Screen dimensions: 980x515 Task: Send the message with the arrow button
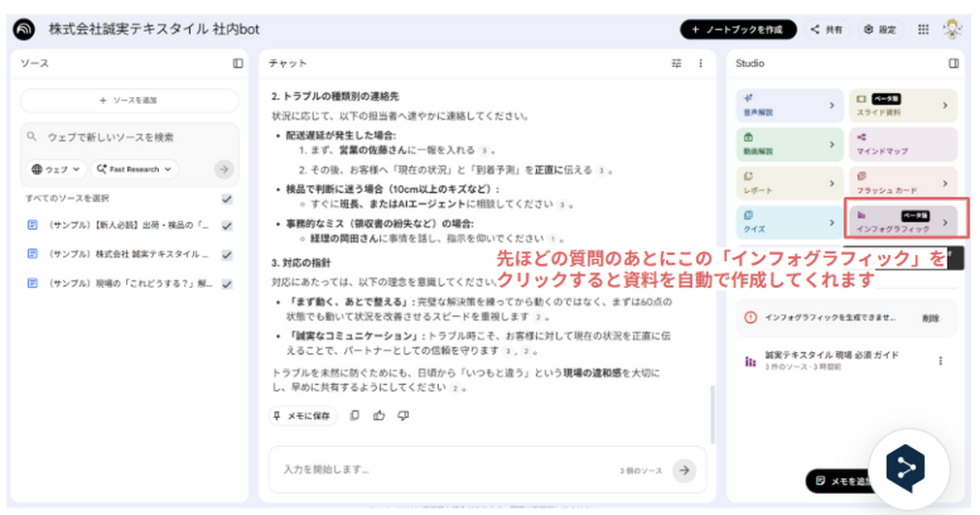point(685,469)
